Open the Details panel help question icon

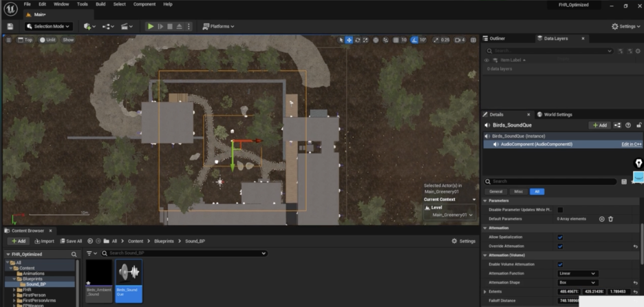click(x=628, y=125)
